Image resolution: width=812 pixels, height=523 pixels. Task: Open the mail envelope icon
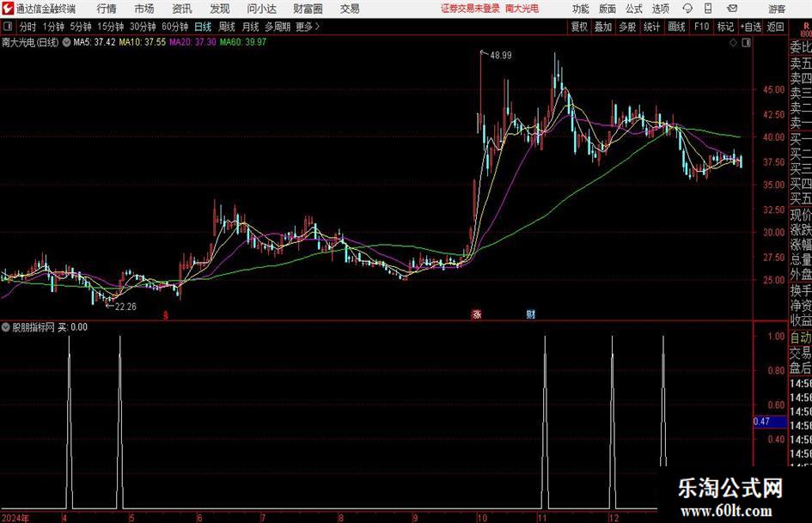coord(732,9)
